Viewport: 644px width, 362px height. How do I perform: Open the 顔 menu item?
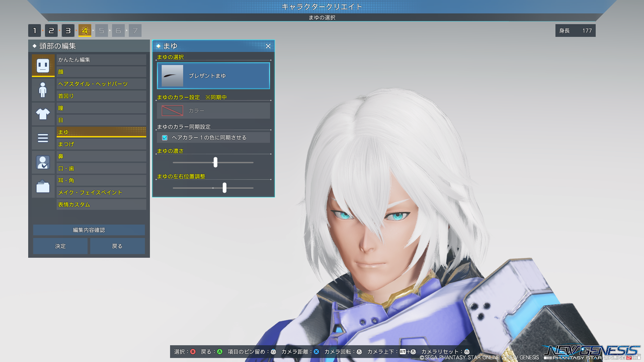101,72
